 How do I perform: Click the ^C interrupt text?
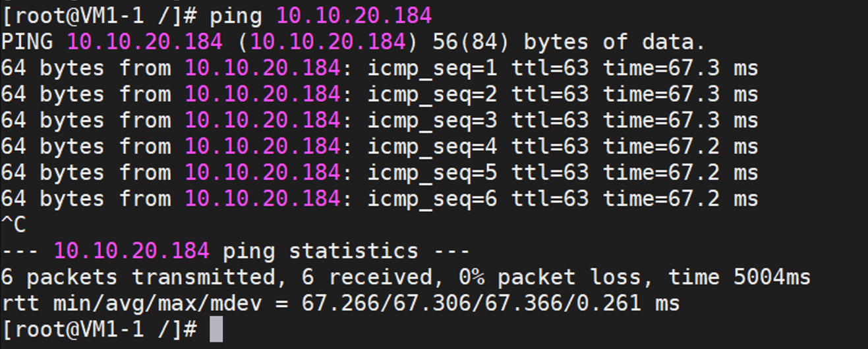point(13,225)
